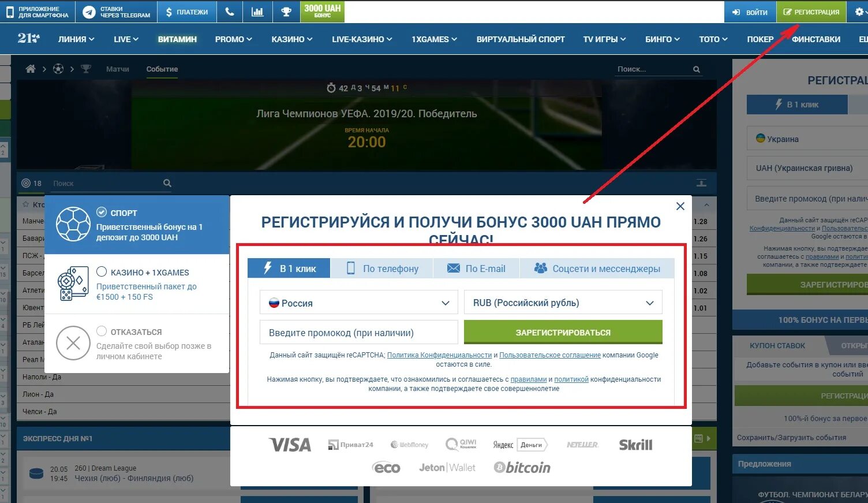868x503 pixels.
Task: Select Украина country in sidebar registration
Action: coord(807,139)
